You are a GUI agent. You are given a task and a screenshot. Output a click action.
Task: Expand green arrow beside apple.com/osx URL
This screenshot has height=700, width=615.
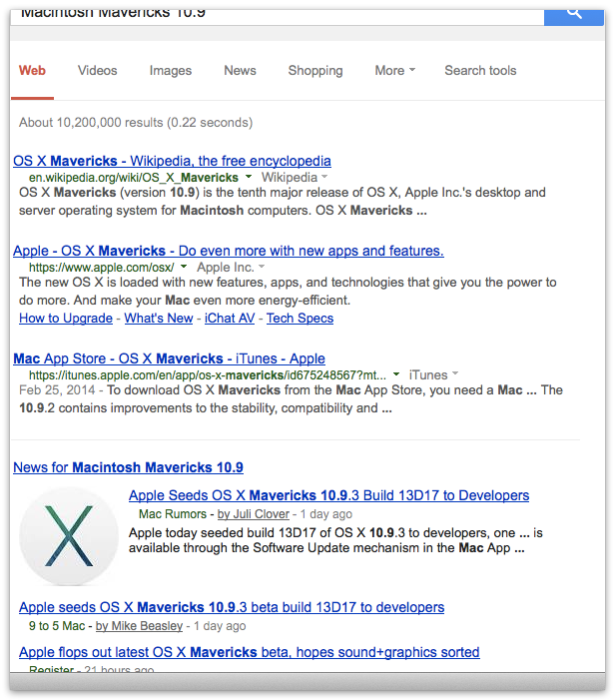click(184, 267)
